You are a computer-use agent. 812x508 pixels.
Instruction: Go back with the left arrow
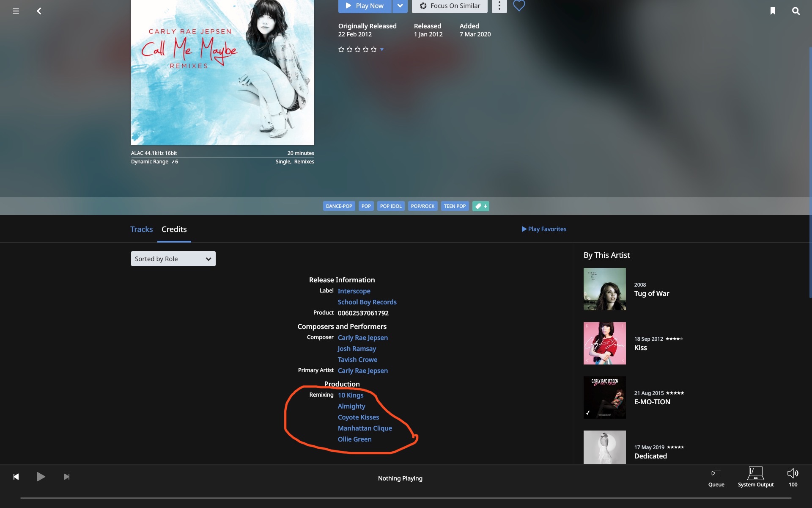click(x=39, y=11)
